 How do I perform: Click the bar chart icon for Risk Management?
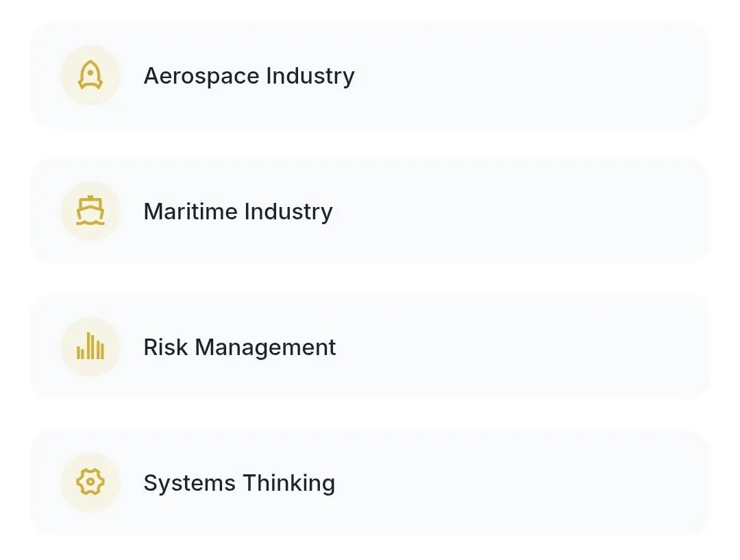point(90,347)
